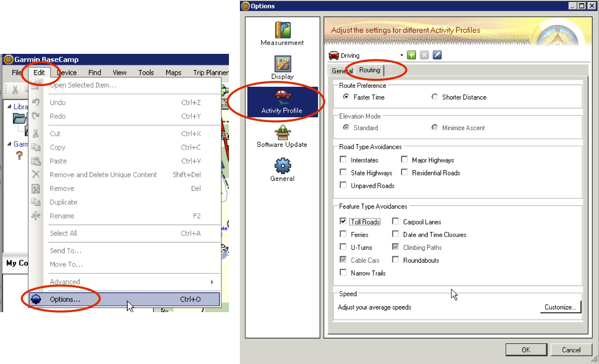Click the question mark device icon
Screen dimensions: 599x364
point(19,156)
